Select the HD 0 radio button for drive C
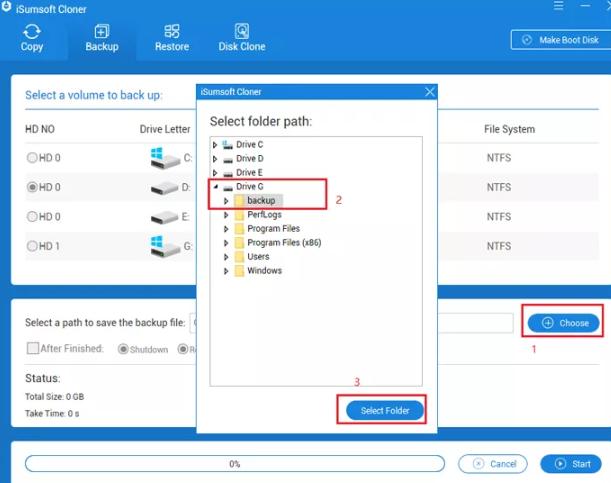611x483 pixels. pos(32,158)
